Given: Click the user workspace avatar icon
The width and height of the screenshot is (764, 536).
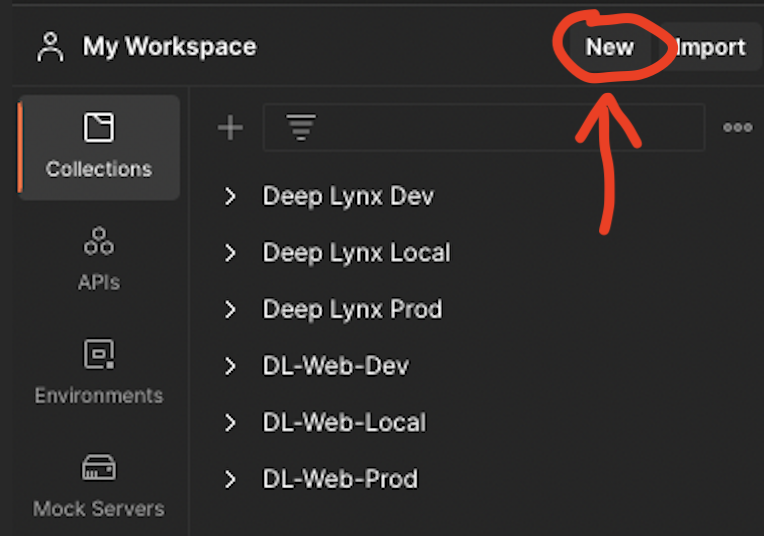Looking at the screenshot, I should pos(50,47).
